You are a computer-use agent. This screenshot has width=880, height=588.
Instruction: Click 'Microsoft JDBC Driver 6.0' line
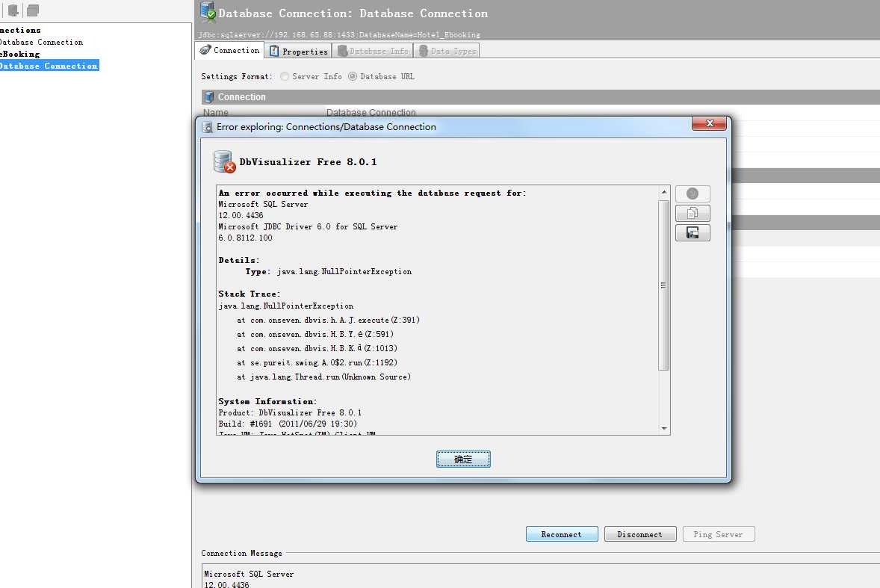(308, 226)
